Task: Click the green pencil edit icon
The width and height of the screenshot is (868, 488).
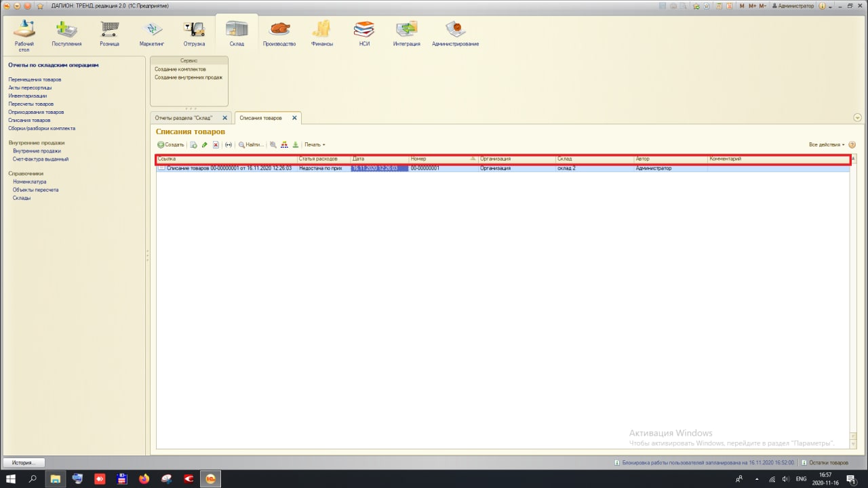Action: click(205, 144)
